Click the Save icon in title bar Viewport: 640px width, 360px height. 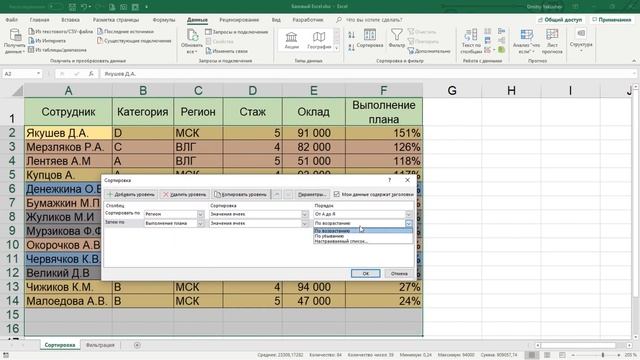[x=72, y=7]
